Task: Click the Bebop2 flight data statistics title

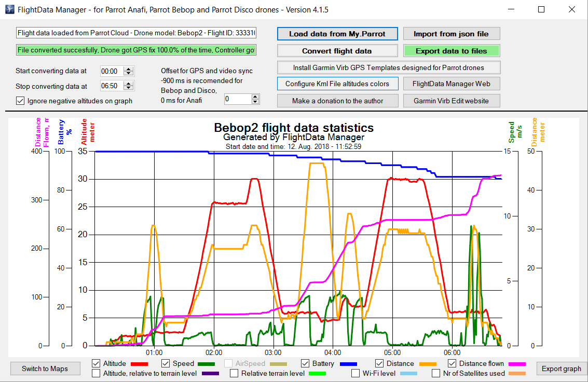Action: pyautogui.click(x=294, y=128)
